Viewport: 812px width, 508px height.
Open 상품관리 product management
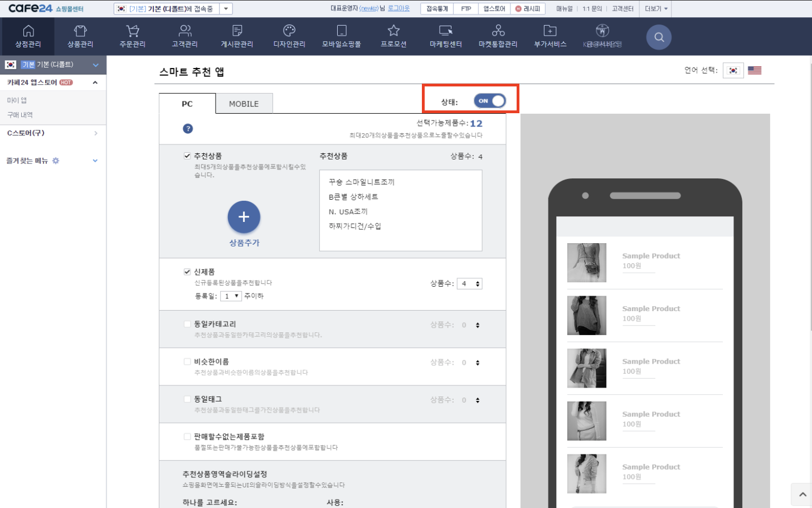(80, 36)
